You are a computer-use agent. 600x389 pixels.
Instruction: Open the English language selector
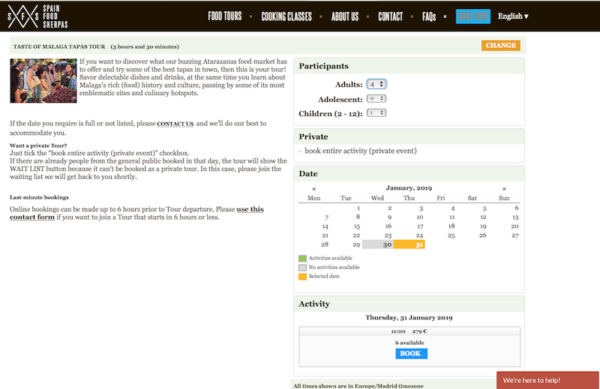coord(513,16)
